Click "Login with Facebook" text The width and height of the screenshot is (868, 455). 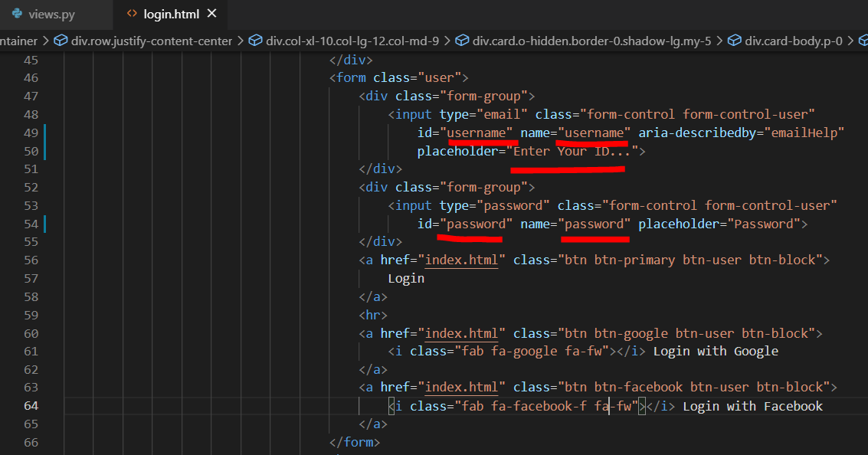coord(753,406)
